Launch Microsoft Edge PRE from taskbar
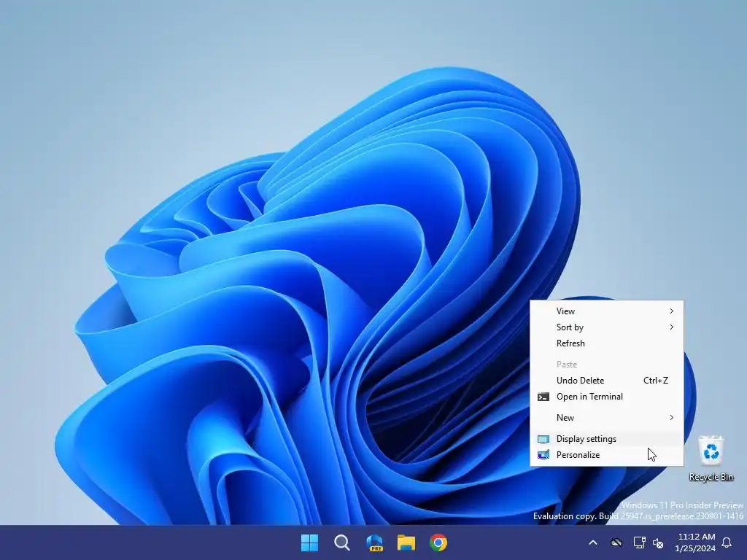Image resolution: width=747 pixels, height=560 pixels. [x=374, y=542]
